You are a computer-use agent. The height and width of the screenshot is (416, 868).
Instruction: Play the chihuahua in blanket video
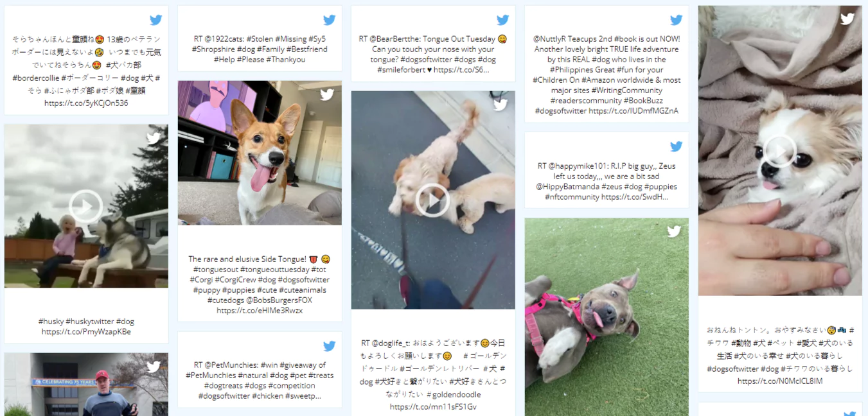coord(779,151)
